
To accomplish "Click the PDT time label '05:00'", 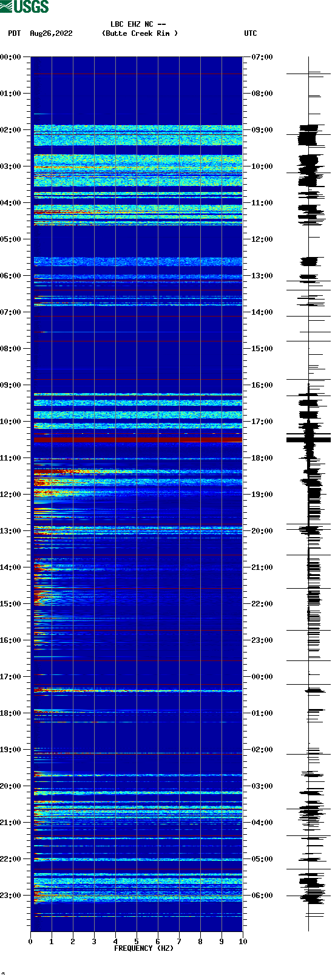I will [11, 239].
